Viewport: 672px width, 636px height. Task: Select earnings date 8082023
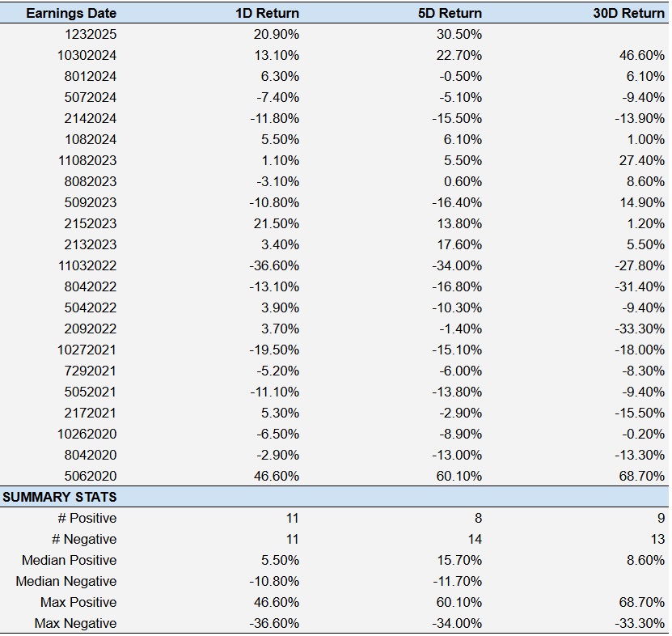point(91,181)
